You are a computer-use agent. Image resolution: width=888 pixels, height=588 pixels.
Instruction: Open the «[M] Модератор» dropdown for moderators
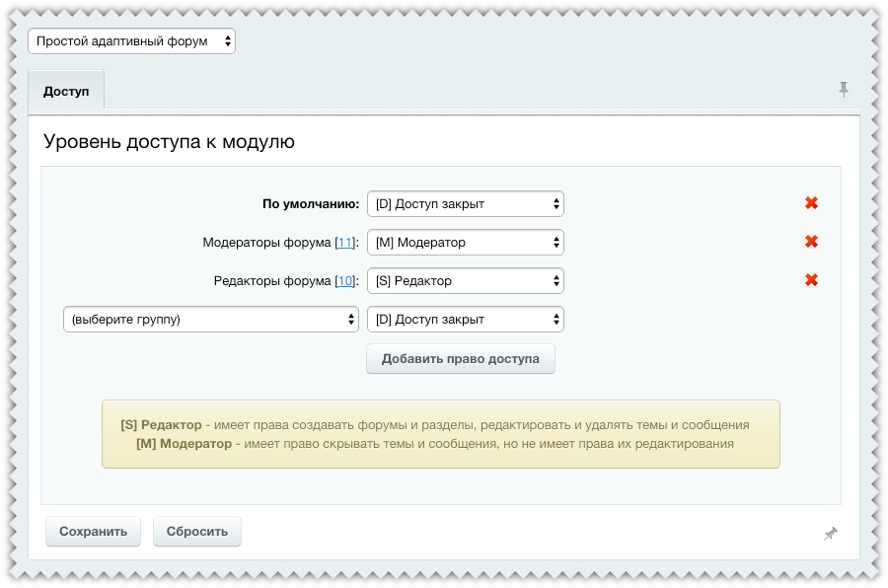coord(465,242)
